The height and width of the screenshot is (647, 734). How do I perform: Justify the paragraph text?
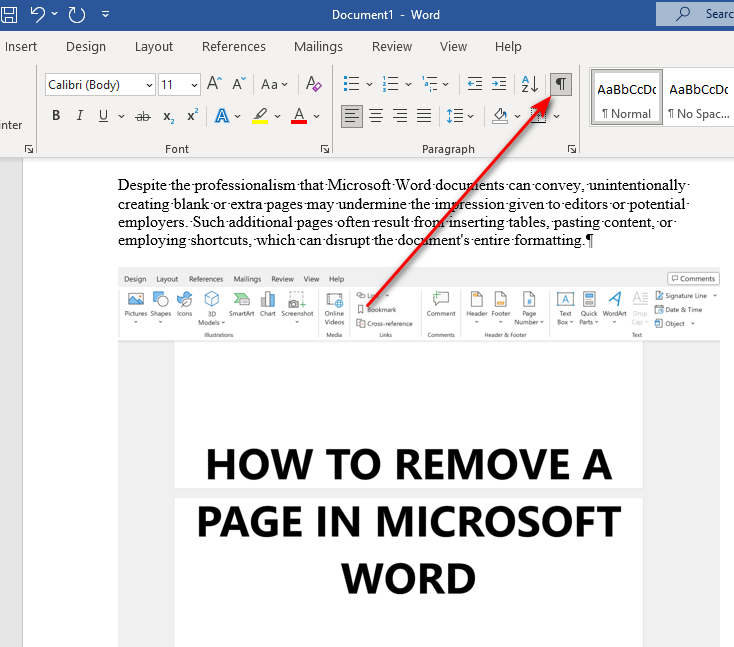pyautogui.click(x=424, y=116)
